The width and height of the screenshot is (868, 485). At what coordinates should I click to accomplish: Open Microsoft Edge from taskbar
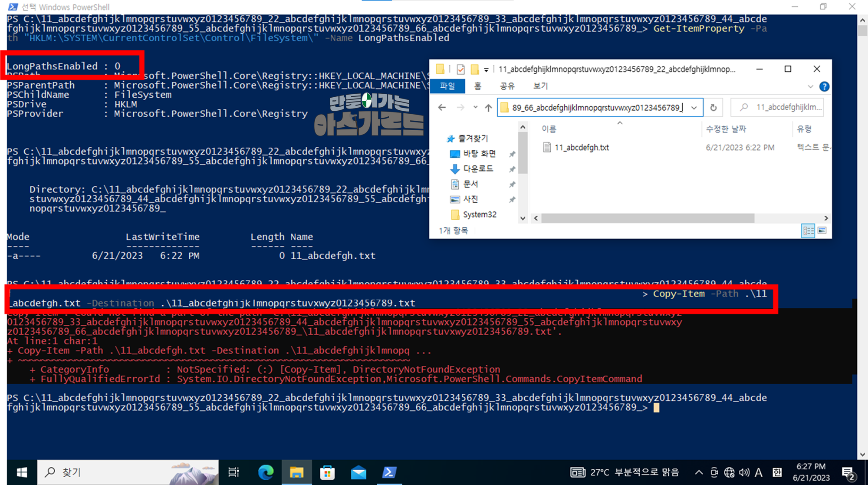[266, 472]
